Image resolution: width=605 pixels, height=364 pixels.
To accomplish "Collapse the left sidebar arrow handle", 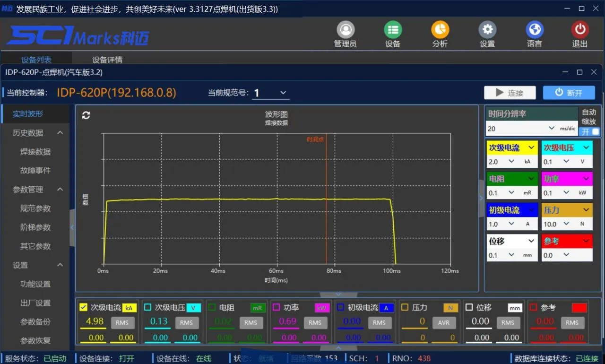I will tap(72, 228).
